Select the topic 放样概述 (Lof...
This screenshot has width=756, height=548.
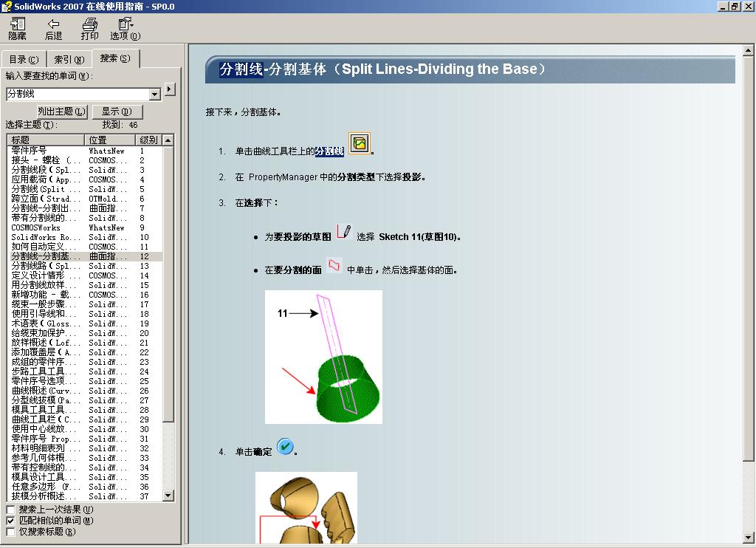(86, 343)
